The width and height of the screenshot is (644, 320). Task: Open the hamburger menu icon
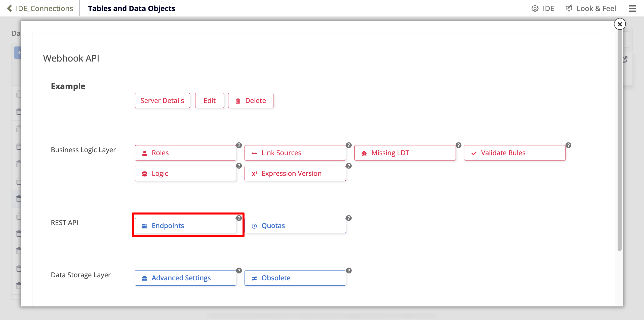(x=632, y=9)
